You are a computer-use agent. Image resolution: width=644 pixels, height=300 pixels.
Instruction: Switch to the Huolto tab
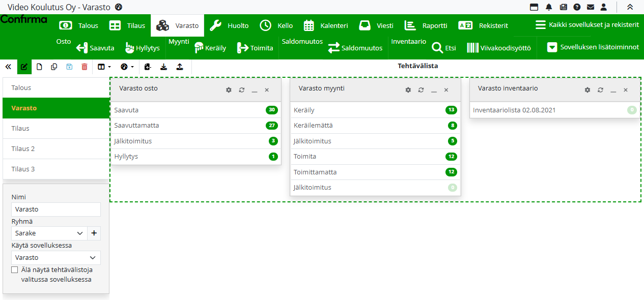tap(229, 25)
